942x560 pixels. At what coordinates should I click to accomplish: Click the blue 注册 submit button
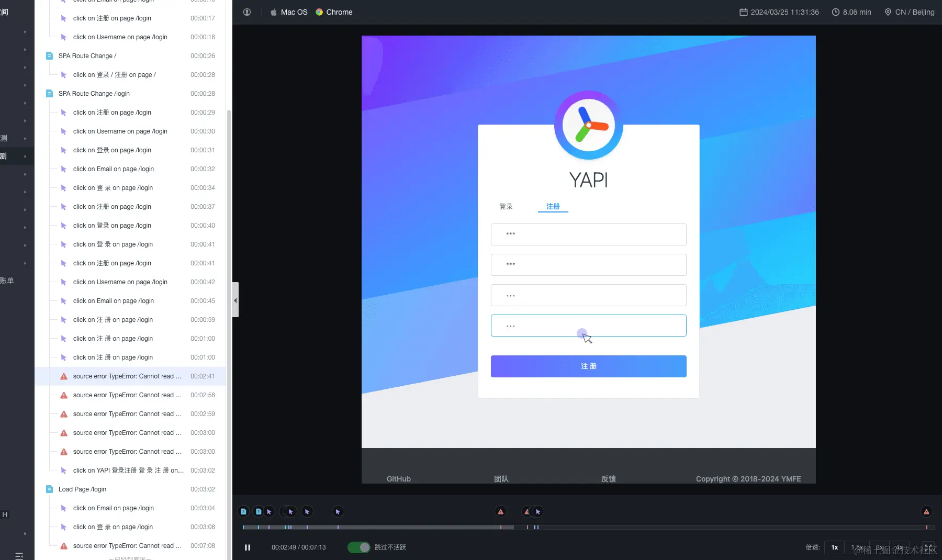pos(588,366)
